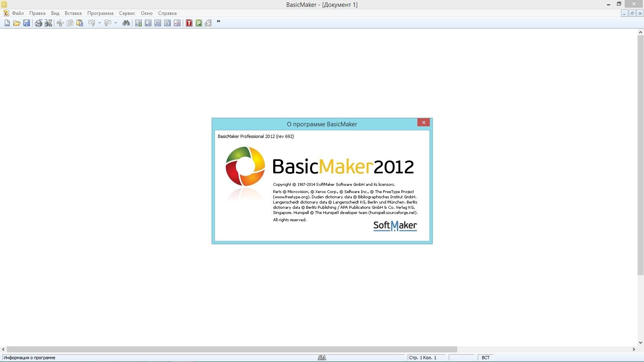Close the inner Документ 1 window
Screen dimensions: 644x362
coord(640,13)
